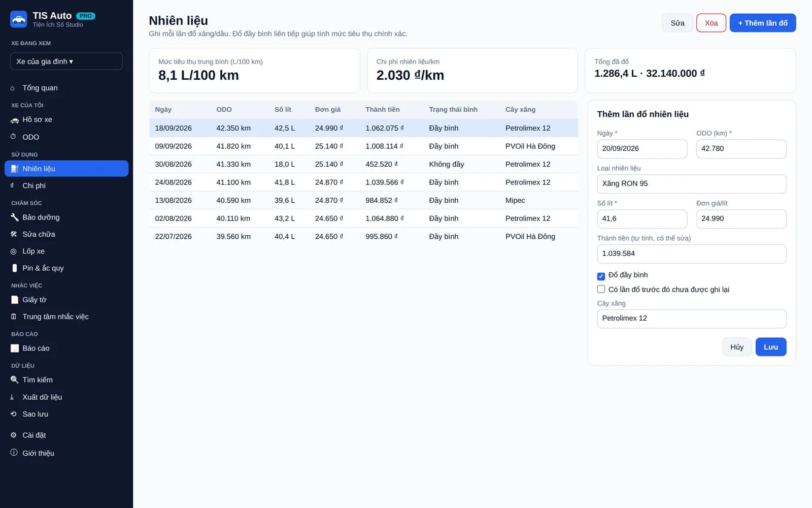Click the download icon beside Xuất dữ liệu

pyautogui.click(x=12, y=397)
